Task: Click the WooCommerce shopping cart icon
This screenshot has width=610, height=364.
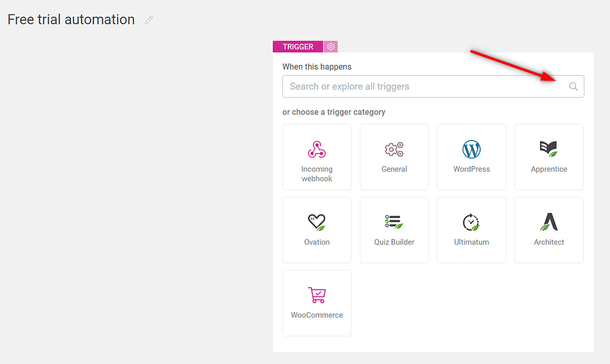Action: pyautogui.click(x=317, y=295)
